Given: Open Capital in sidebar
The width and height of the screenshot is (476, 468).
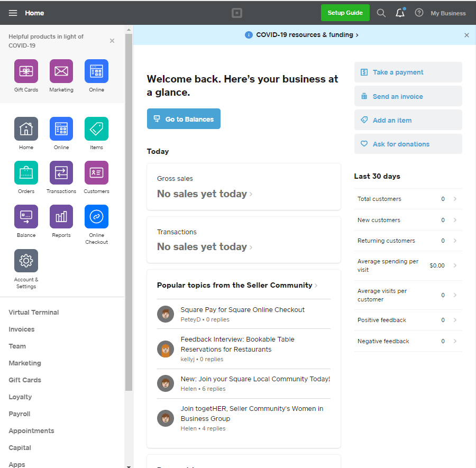Looking at the screenshot, I should (20, 448).
